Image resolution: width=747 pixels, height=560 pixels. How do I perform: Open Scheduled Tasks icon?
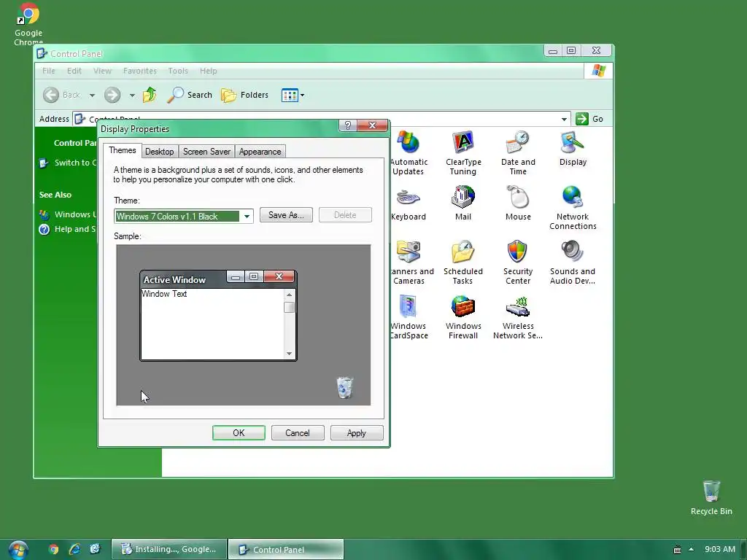pos(463,262)
